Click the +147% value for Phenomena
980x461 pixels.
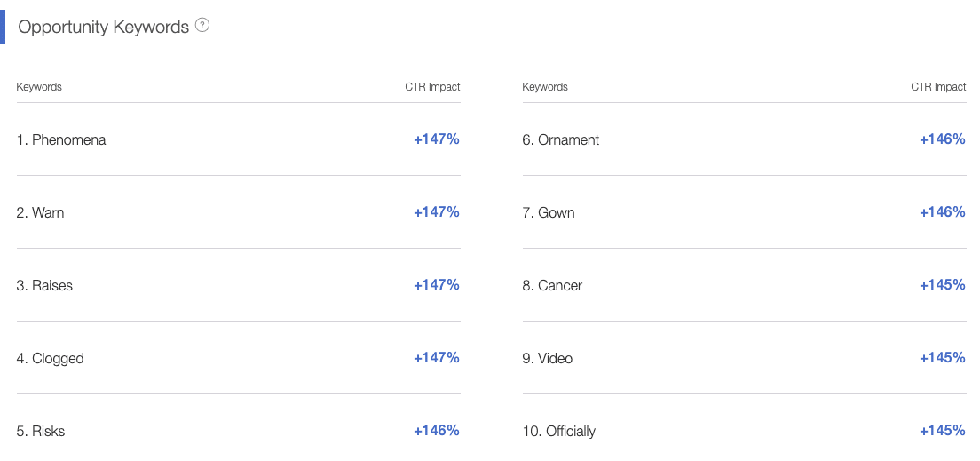pos(436,139)
